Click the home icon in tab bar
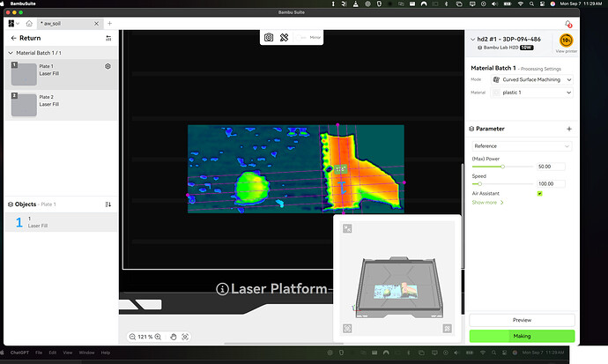 [x=29, y=24]
